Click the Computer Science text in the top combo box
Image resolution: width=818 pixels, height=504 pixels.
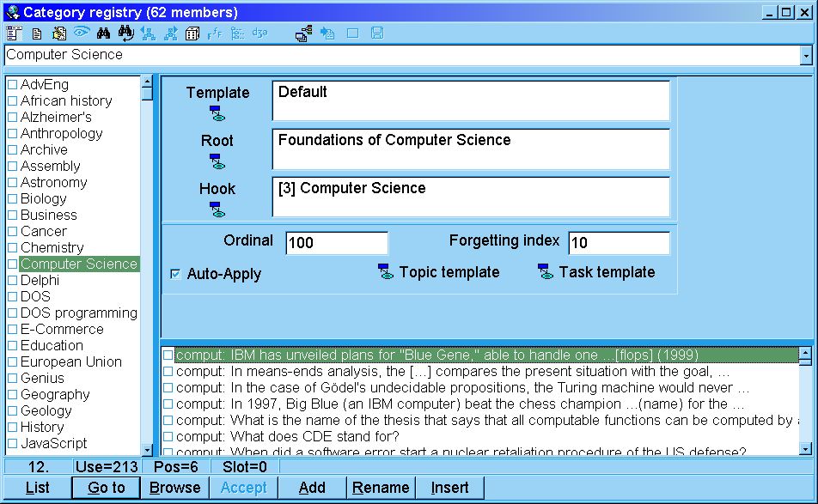click(64, 55)
